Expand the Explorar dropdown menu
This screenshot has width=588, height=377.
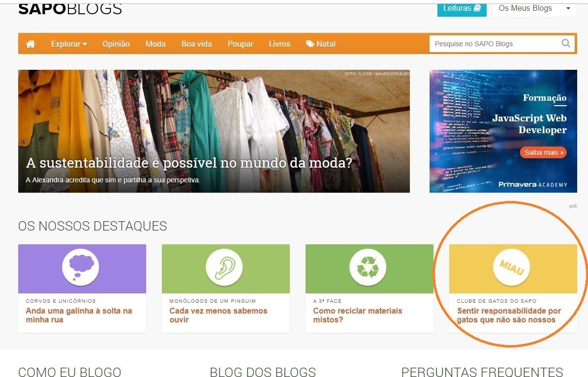(x=69, y=44)
